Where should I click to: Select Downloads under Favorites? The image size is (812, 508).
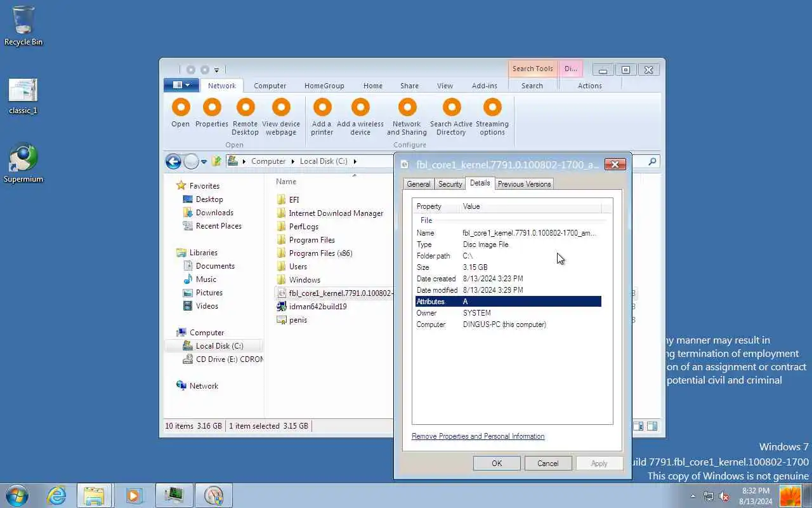[x=208, y=213]
